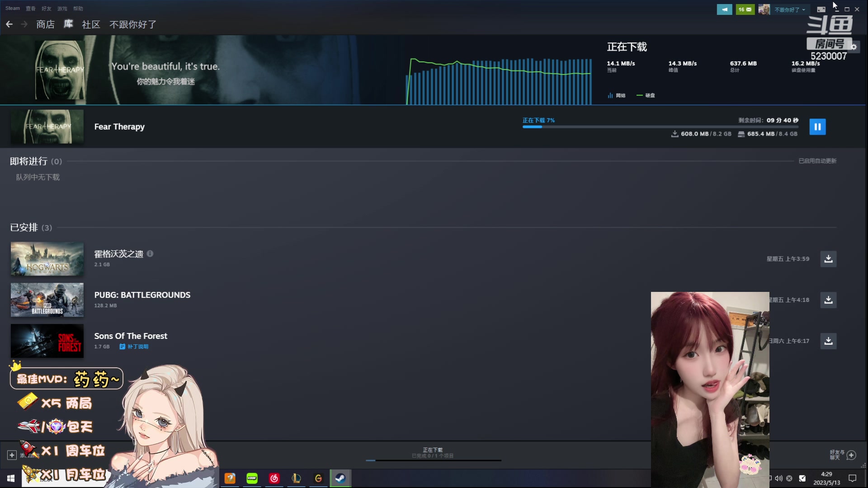Screen dimensions: 868x488
Task: Toggle the 硬盘 disk graph legend
Action: [646, 95]
